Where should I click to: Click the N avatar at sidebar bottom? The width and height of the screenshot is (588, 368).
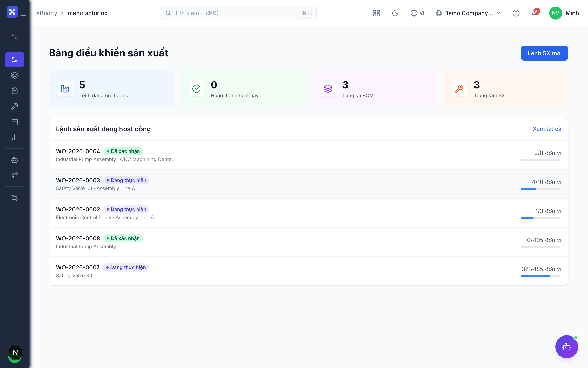click(x=15, y=353)
